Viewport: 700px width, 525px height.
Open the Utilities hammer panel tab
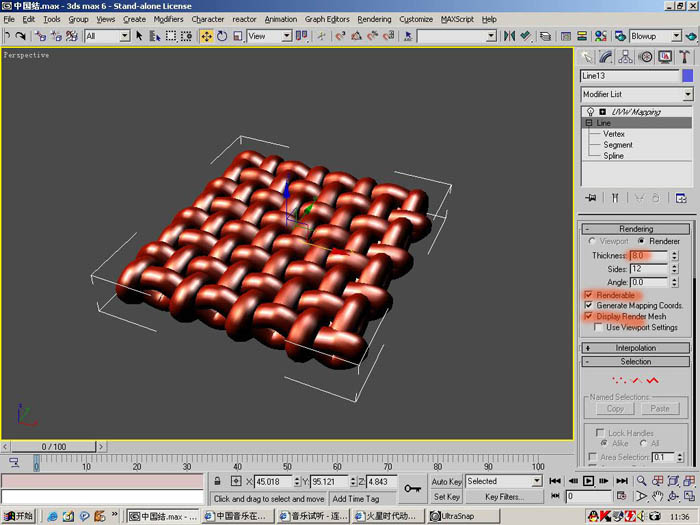684,57
